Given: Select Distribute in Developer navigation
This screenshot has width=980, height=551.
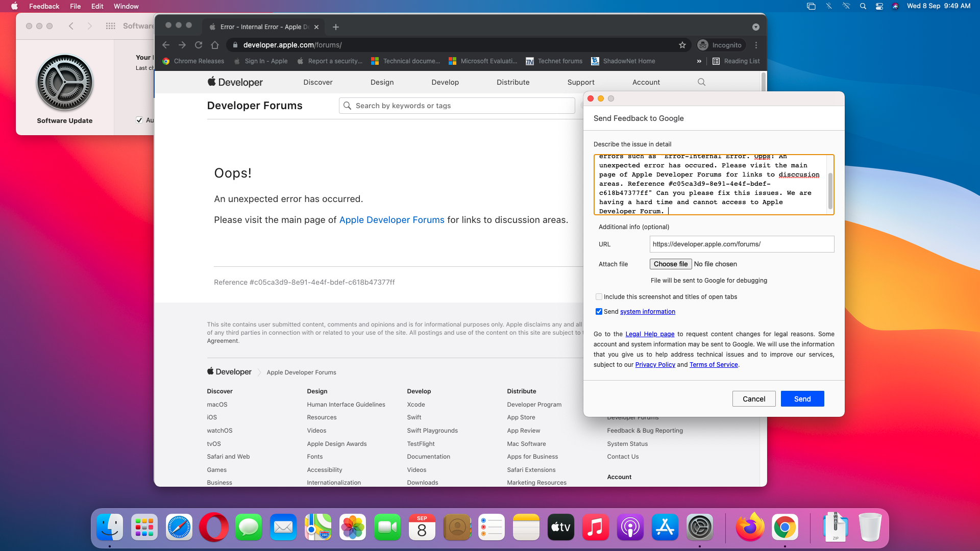Looking at the screenshot, I should tap(513, 82).
